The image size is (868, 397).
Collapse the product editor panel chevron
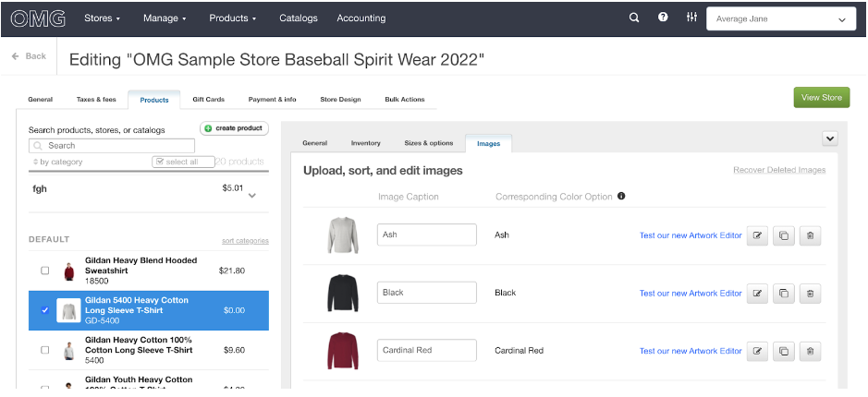pos(830,138)
